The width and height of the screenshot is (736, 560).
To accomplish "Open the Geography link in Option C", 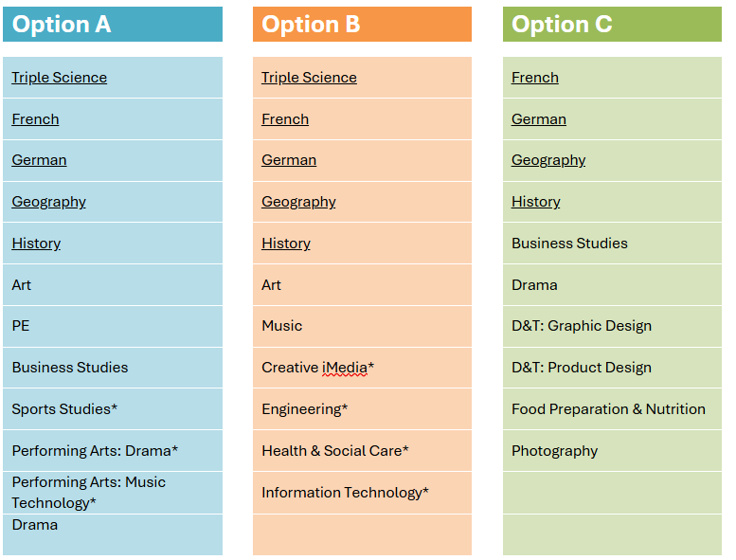I will click(x=548, y=160).
